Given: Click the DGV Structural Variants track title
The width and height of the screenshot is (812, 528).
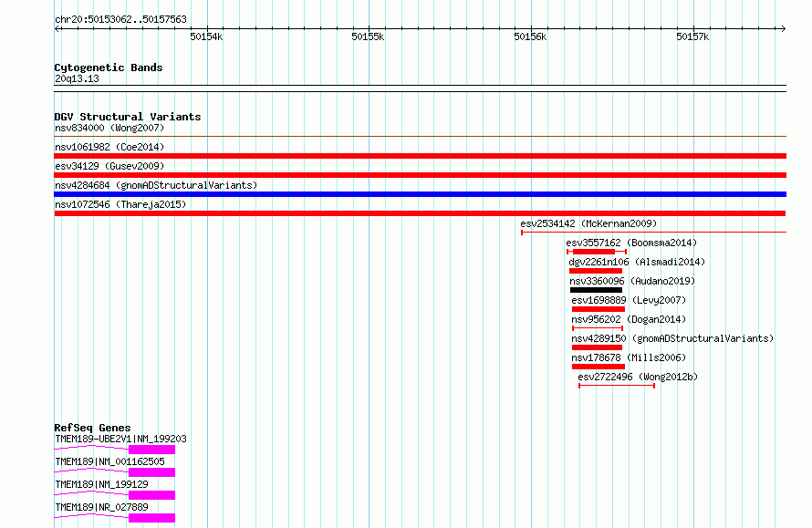Looking at the screenshot, I should pyautogui.click(x=128, y=117).
